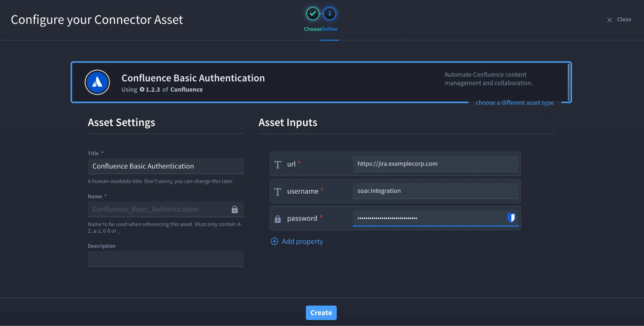The width and height of the screenshot is (644, 326).
Task: Click the locked Confluence_Basic_Authentication name field
Action: click(166, 209)
